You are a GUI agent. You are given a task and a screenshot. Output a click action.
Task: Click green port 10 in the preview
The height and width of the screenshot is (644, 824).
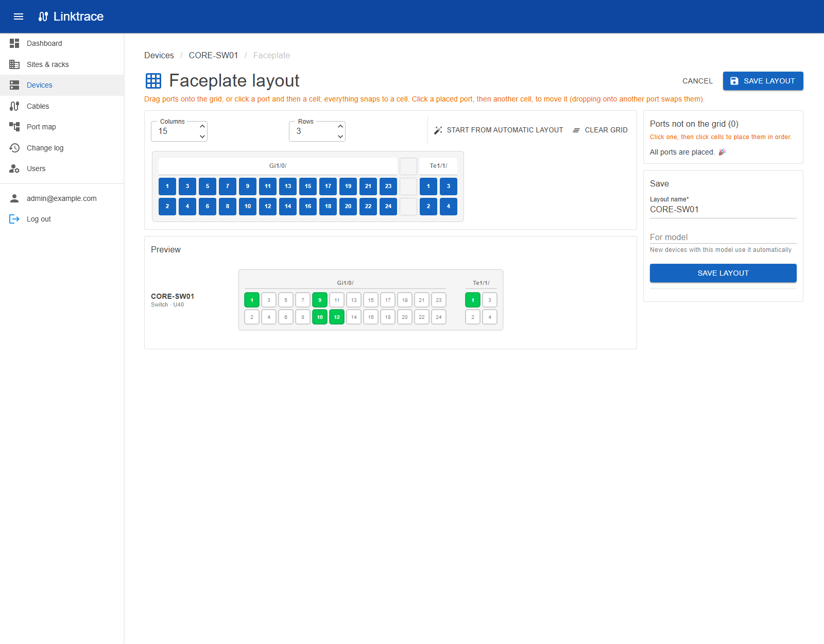point(320,317)
